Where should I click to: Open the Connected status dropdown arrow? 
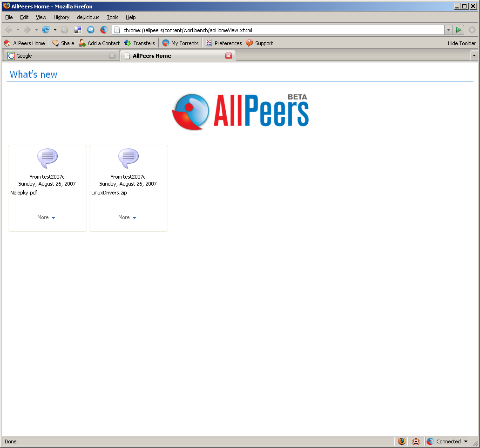[x=466, y=441]
